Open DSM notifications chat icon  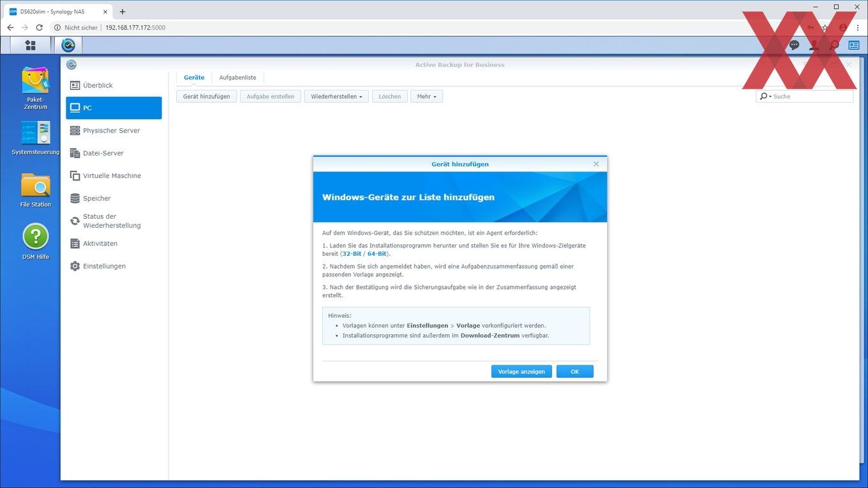click(794, 45)
